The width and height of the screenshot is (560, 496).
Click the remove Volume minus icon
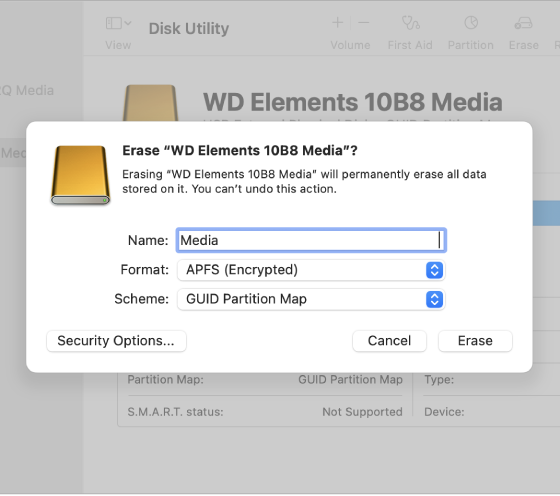pyautogui.click(x=364, y=23)
